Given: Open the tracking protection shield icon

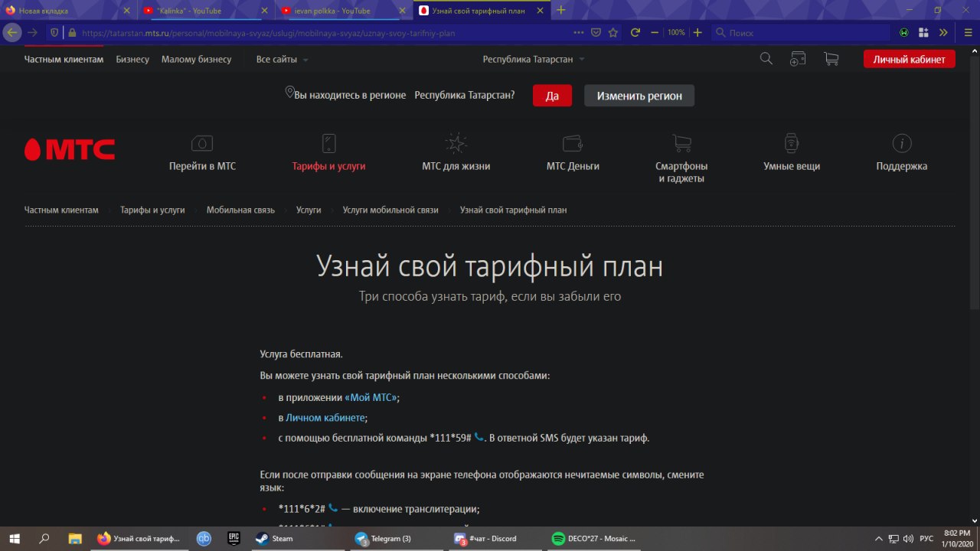Looking at the screenshot, I should (x=54, y=33).
